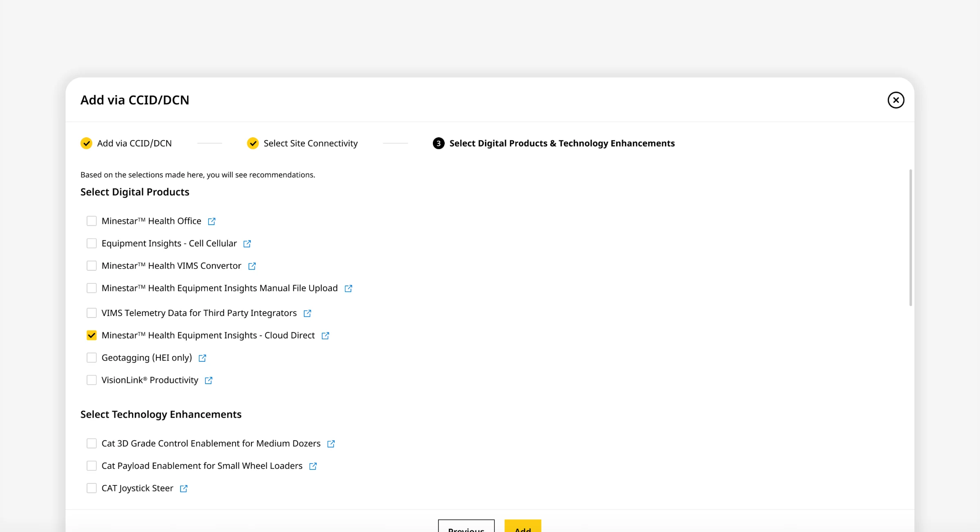Click the Select Technology Enhancements heading
The width and height of the screenshot is (980, 532).
161,414
